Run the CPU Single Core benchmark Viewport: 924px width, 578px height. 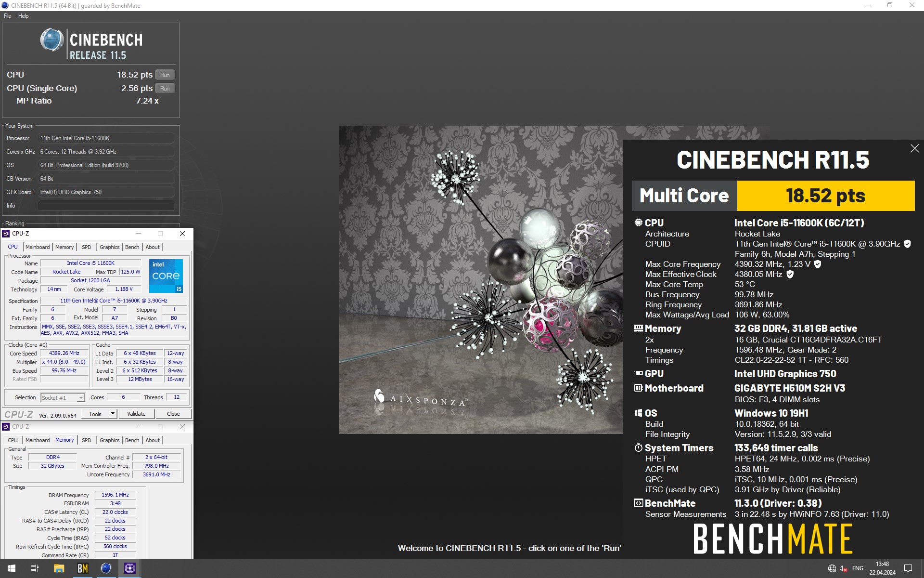pos(165,89)
